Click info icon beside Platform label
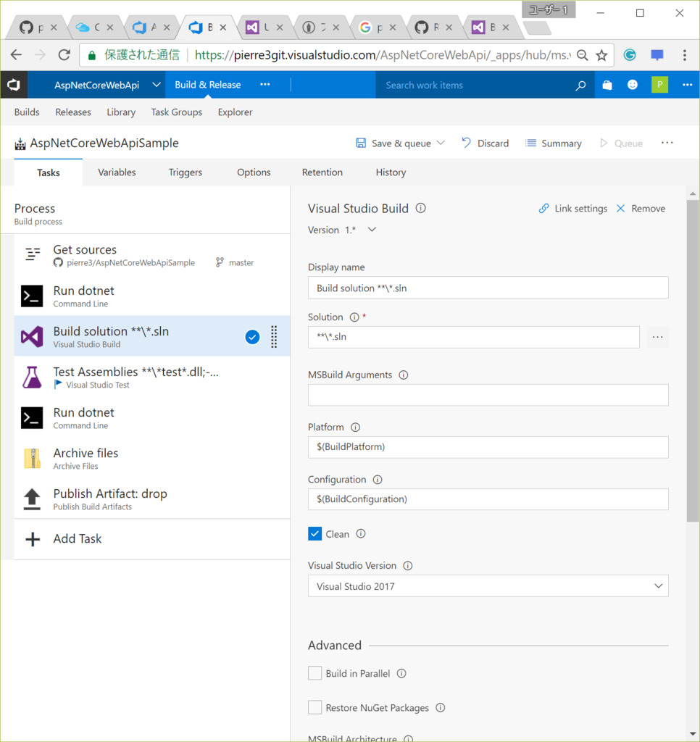The width and height of the screenshot is (700, 742). pos(356,428)
